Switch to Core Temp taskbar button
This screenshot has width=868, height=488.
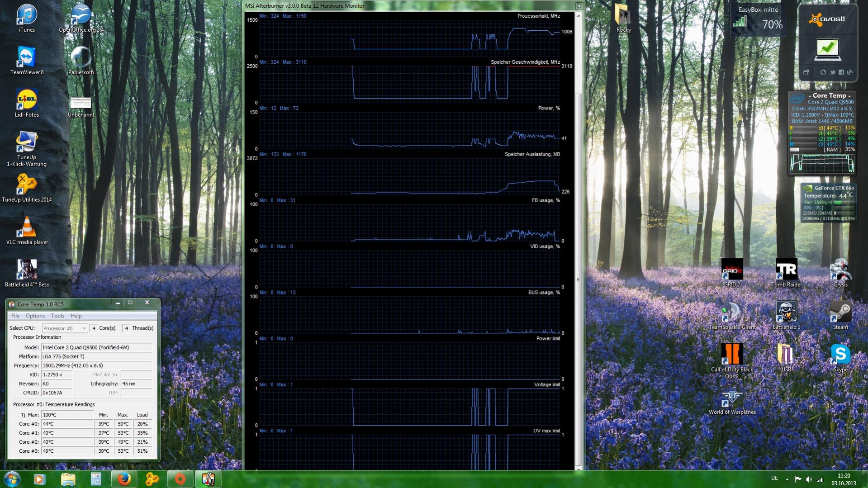click(208, 479)
